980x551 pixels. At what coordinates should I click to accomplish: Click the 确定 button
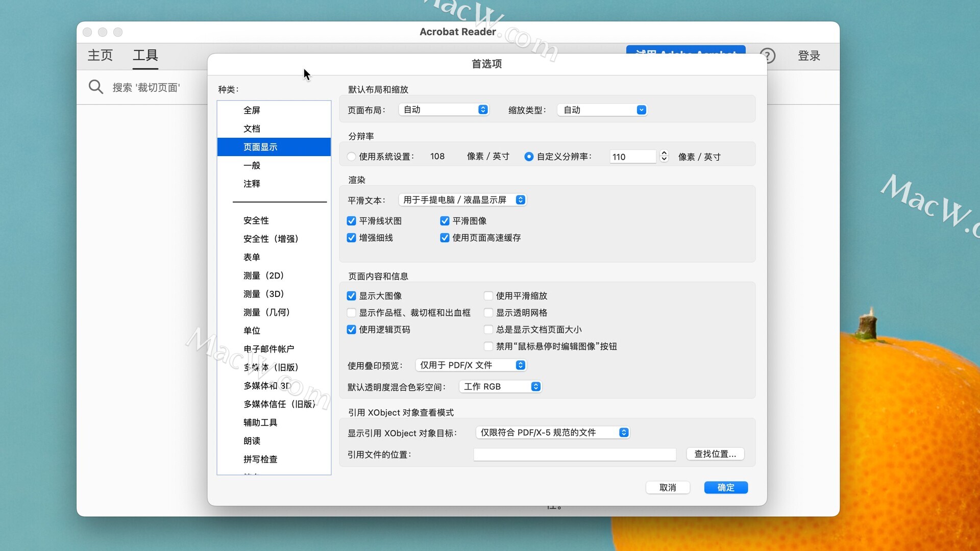click(726, 488)
